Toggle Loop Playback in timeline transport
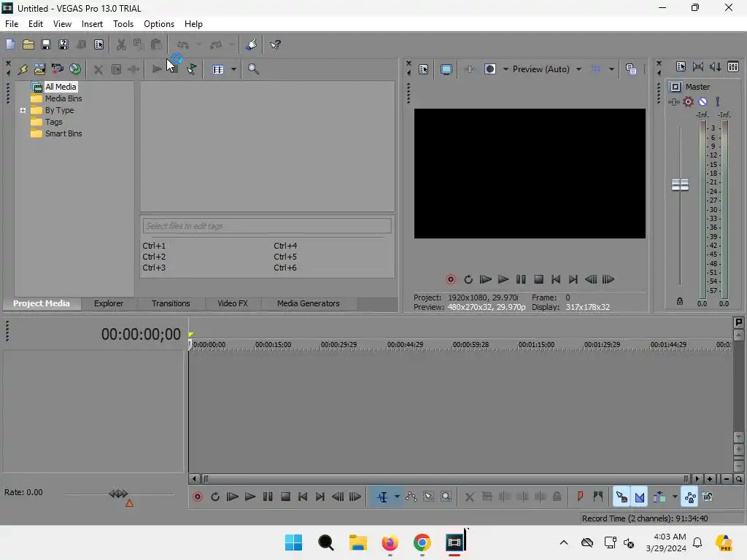This screenshot has width=747, height=560. [x=215, y=497]
